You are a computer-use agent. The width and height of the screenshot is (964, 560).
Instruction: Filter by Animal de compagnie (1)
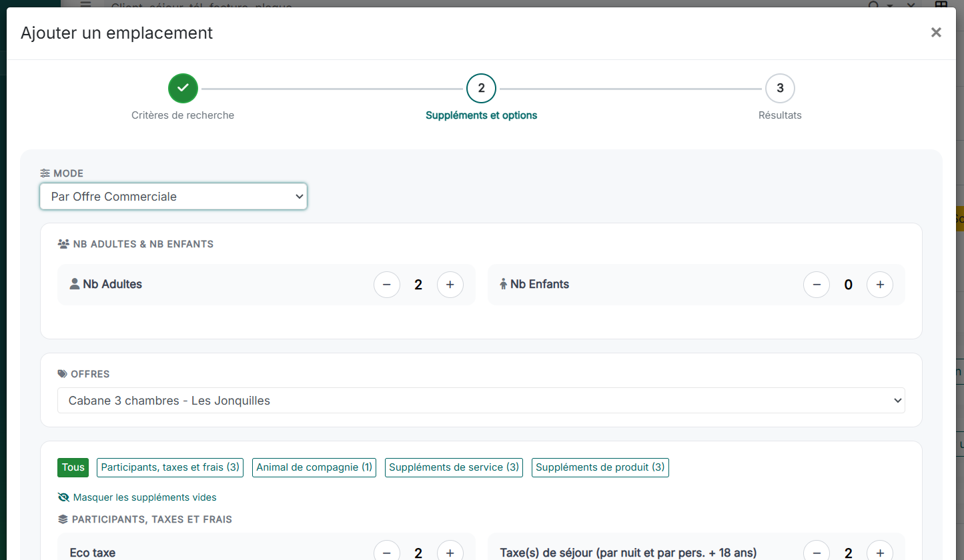point(314,467)
